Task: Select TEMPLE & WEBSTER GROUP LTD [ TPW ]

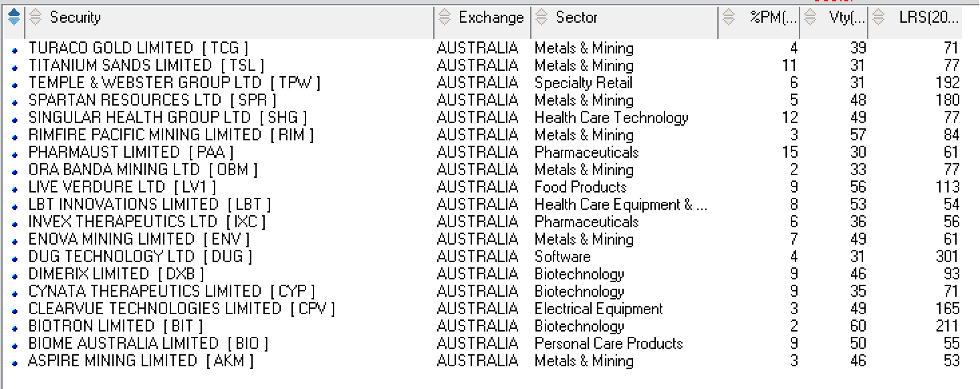Action: click(174, 83)
